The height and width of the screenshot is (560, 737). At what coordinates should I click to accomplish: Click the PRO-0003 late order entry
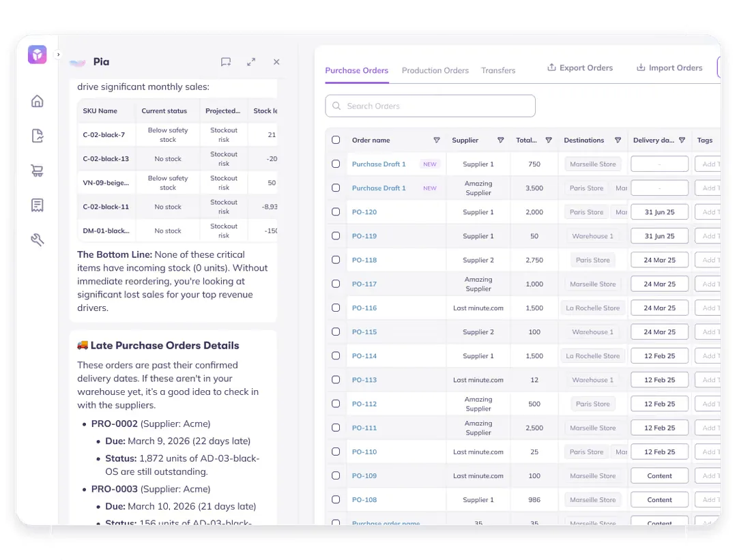point(151,489)
